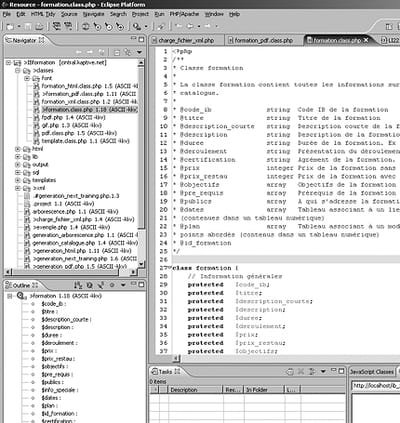
Task: Expand the font folder
Action: [27, 78]
